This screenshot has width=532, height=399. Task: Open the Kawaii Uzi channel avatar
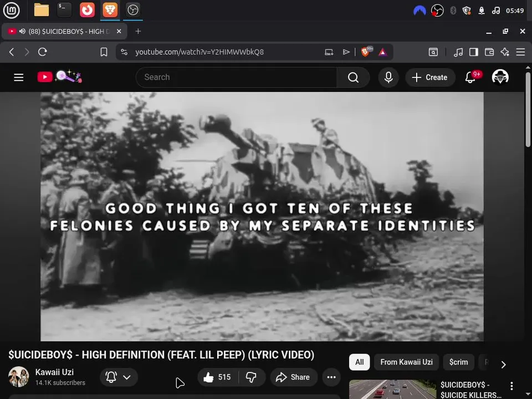[x=19, y=377]
